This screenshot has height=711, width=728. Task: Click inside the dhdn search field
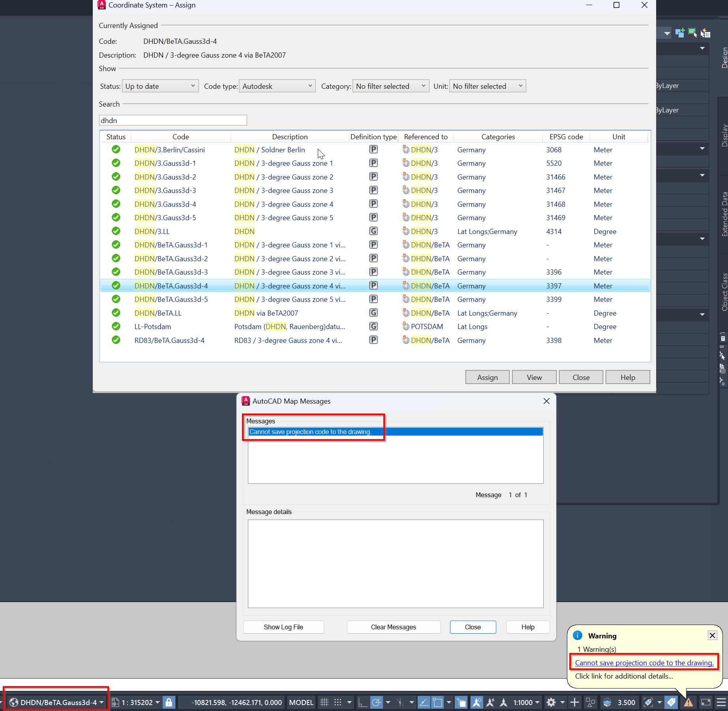pos(173,120)
